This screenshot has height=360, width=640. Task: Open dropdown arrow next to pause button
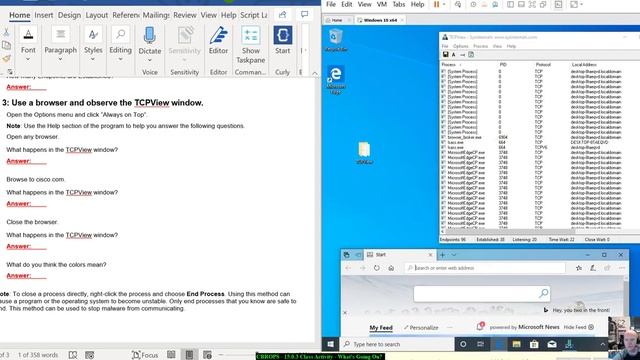coord(444,4)
